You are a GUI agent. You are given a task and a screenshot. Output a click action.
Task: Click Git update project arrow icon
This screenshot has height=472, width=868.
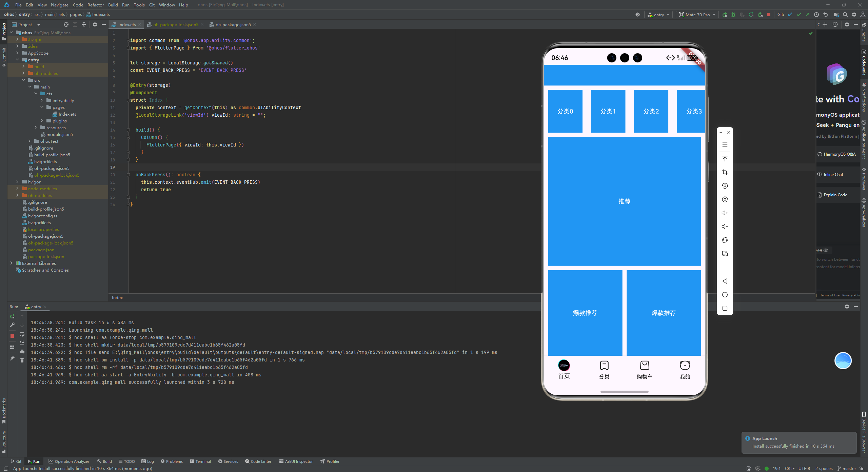790,15
